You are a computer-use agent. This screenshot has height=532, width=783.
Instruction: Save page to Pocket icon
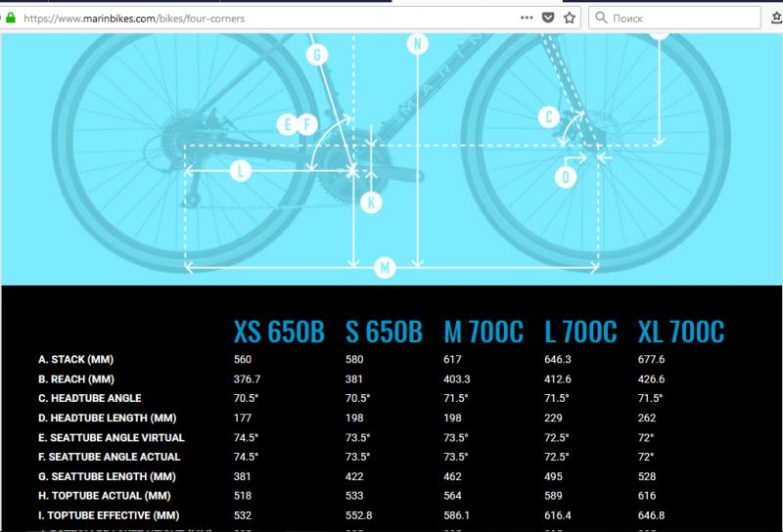[x=548, y=18]
